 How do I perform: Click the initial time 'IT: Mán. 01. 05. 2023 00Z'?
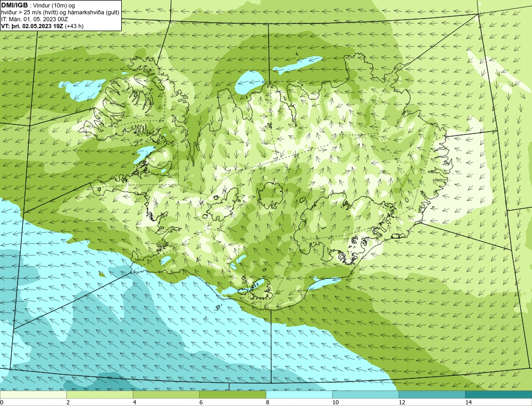pos(35,19)
